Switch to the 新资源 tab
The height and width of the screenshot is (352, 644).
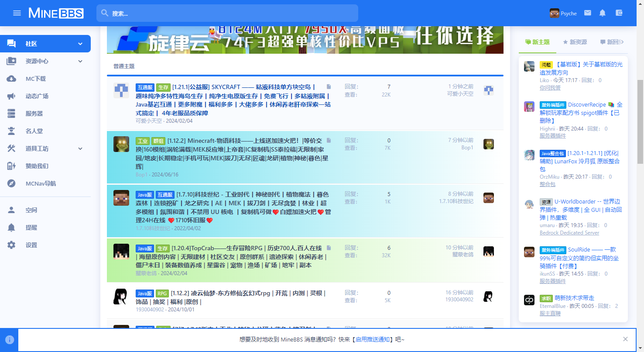click(x=575, y=42)
